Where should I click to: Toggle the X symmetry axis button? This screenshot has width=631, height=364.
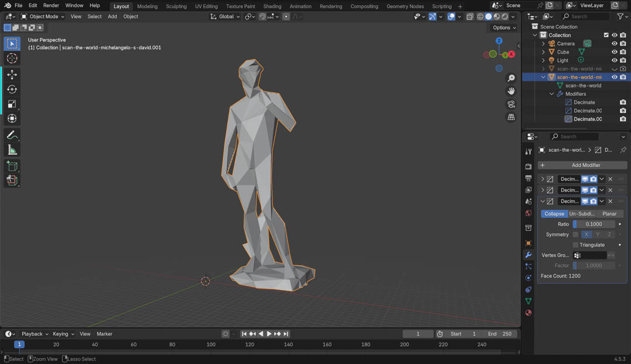(586, 234)
